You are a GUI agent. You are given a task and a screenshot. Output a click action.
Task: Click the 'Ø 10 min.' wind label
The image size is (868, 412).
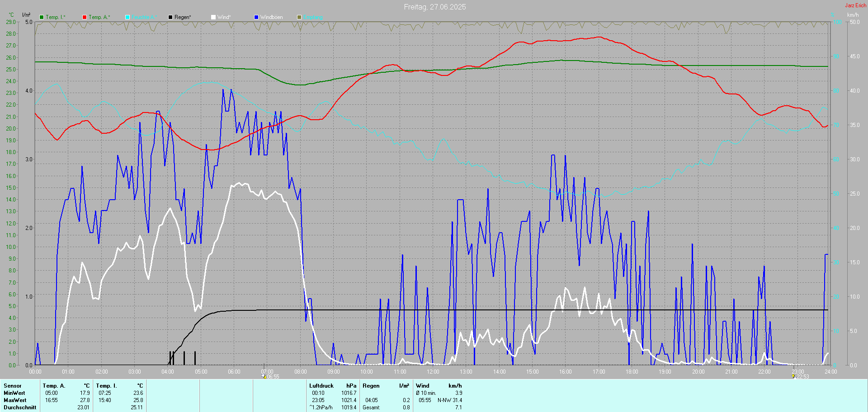point(426,393)
